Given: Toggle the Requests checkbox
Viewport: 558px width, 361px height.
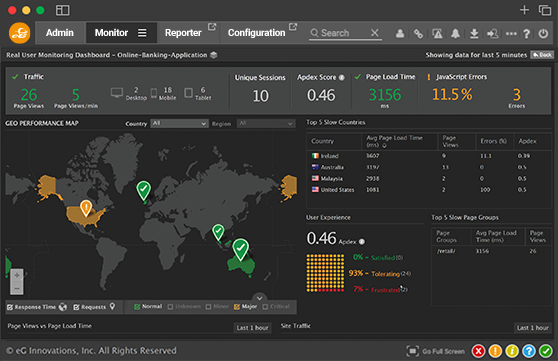Looking at the screenshot, I should click(76, 307).
